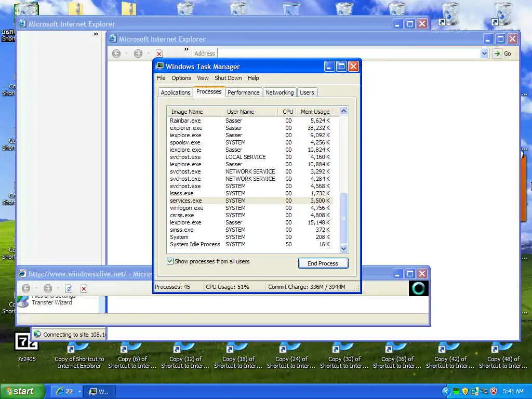Screen dimensions: 532x399
Task: Click the End Process button
Action: 323,263
